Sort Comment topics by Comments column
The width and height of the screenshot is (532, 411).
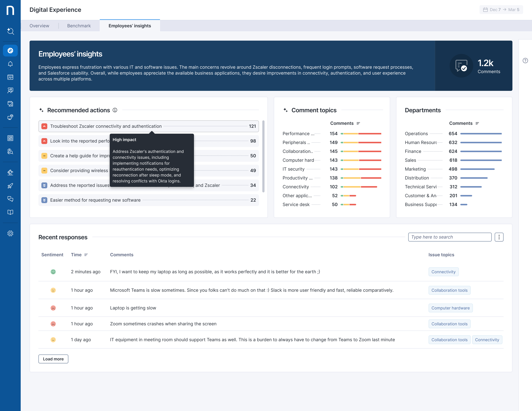click(345, 124)
